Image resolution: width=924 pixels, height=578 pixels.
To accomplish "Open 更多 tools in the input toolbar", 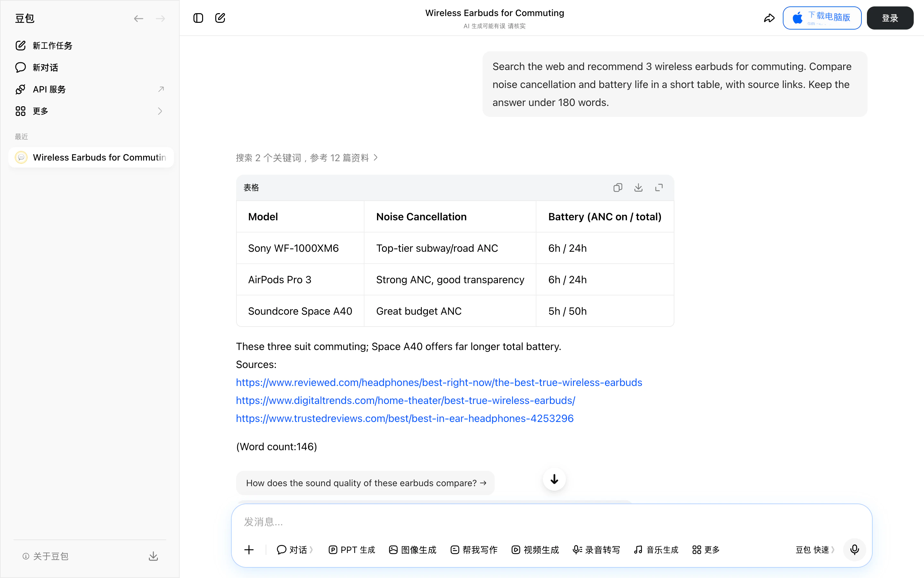I will pyautogui.click(x=706, y=550).
